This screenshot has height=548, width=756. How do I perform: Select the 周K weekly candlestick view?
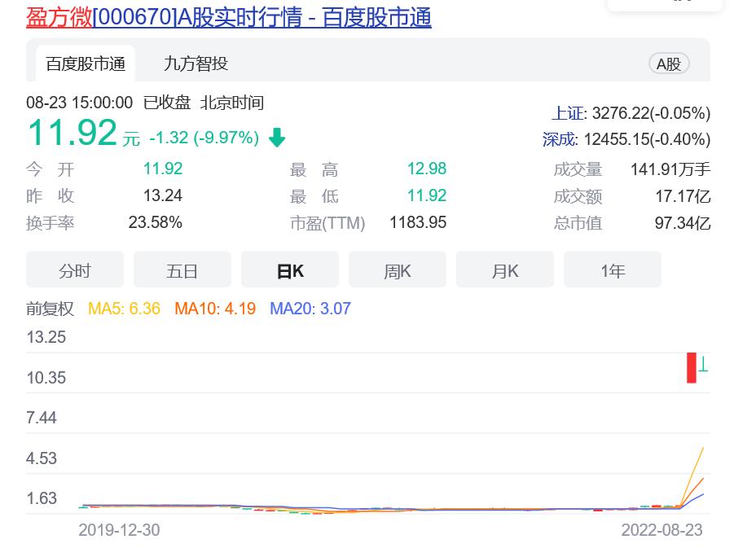coord(397,270)
